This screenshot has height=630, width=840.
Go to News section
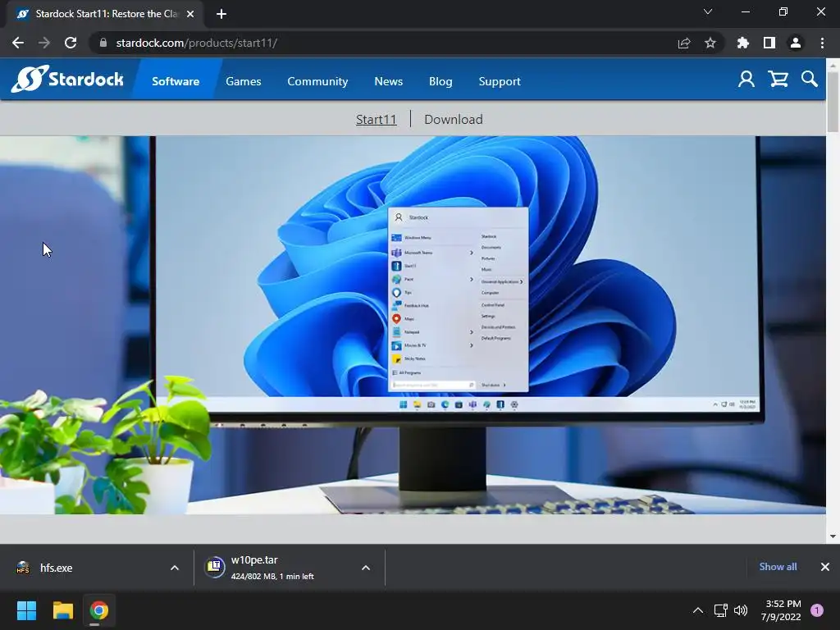pyautogui.click(x=388, y=81)
